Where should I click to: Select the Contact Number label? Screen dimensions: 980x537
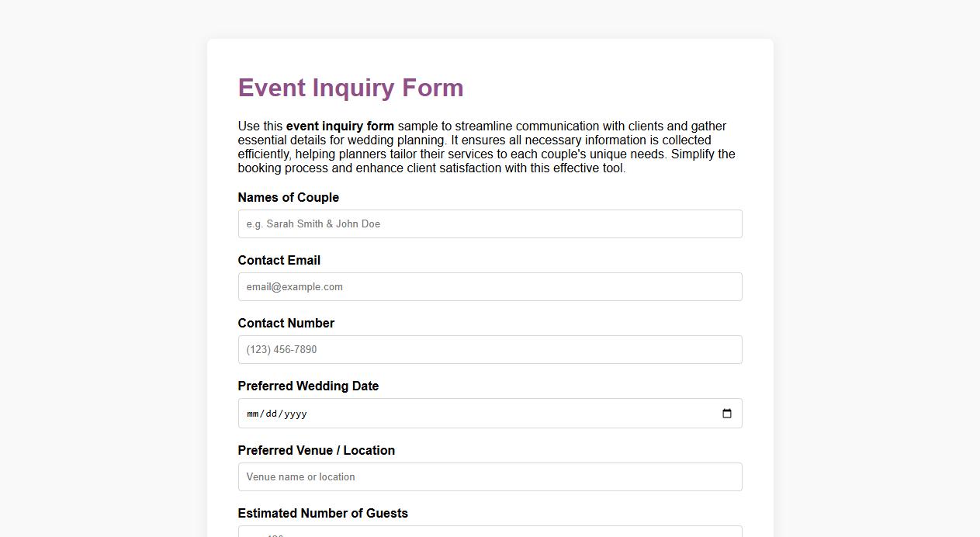point(286,323)
